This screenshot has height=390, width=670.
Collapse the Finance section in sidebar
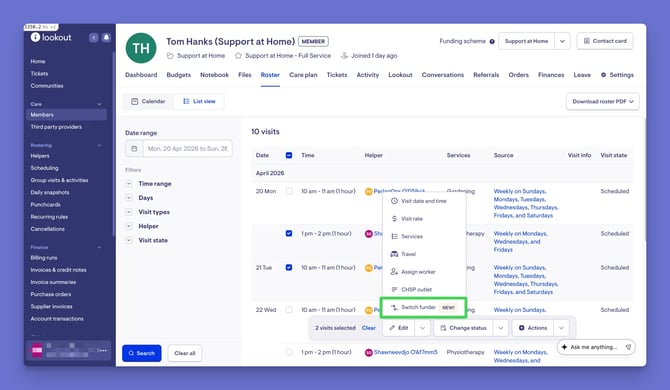[99, 247]
